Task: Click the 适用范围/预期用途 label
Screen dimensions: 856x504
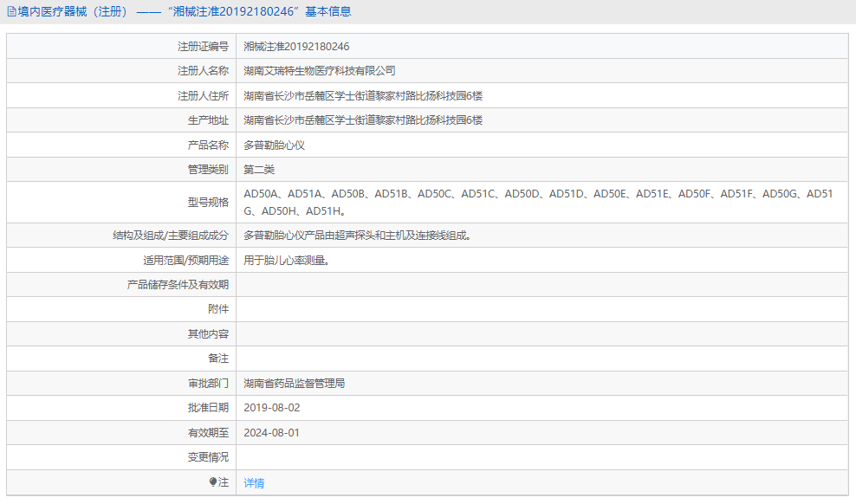Action: pyautogui.click(x=186, y=261)
